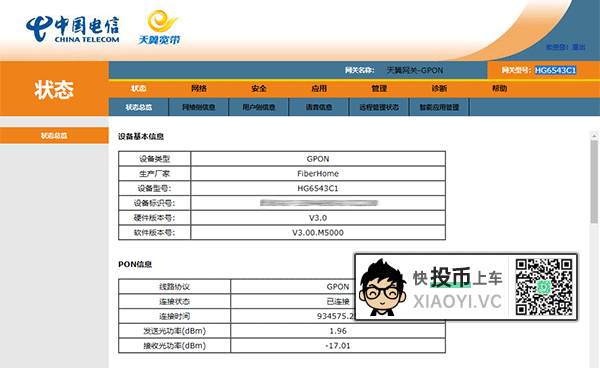The image size is (600, 368).
Task: Switch to the 用户侧信息 sub-tab
Action: point(259,107)
